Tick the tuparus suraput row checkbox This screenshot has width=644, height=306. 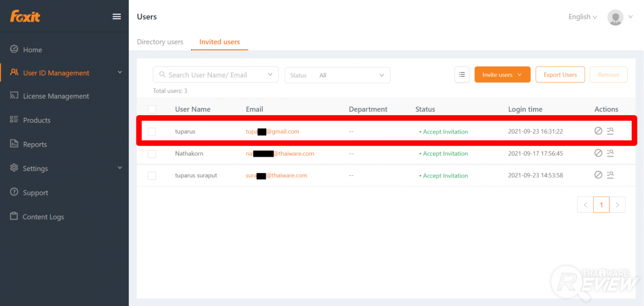152,176
